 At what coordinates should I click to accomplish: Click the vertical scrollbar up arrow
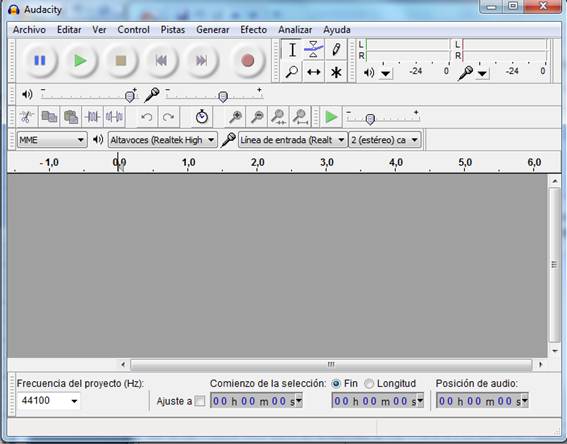point(555,181)
